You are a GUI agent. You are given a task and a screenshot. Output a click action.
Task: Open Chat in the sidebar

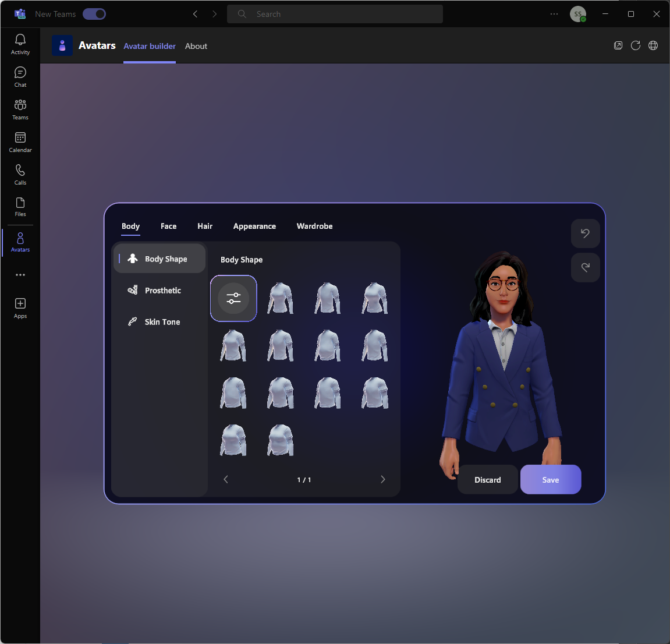tap(20, 77)
